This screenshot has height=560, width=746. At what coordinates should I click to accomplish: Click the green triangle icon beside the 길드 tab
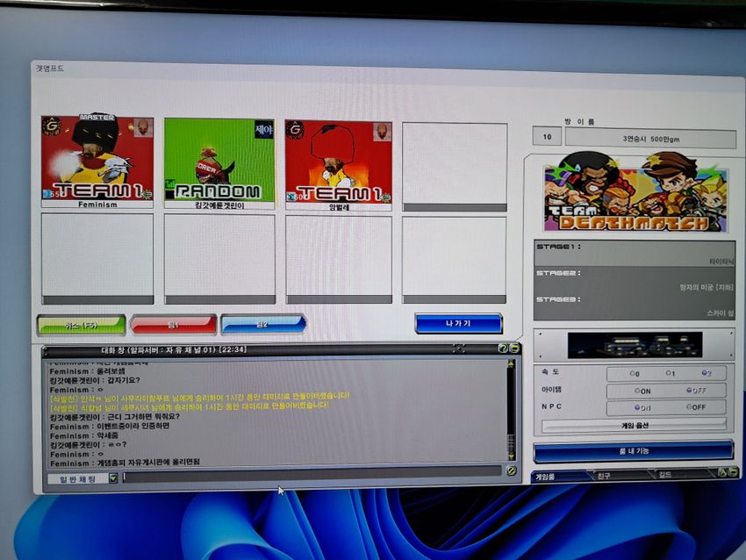tap(722, 472)
